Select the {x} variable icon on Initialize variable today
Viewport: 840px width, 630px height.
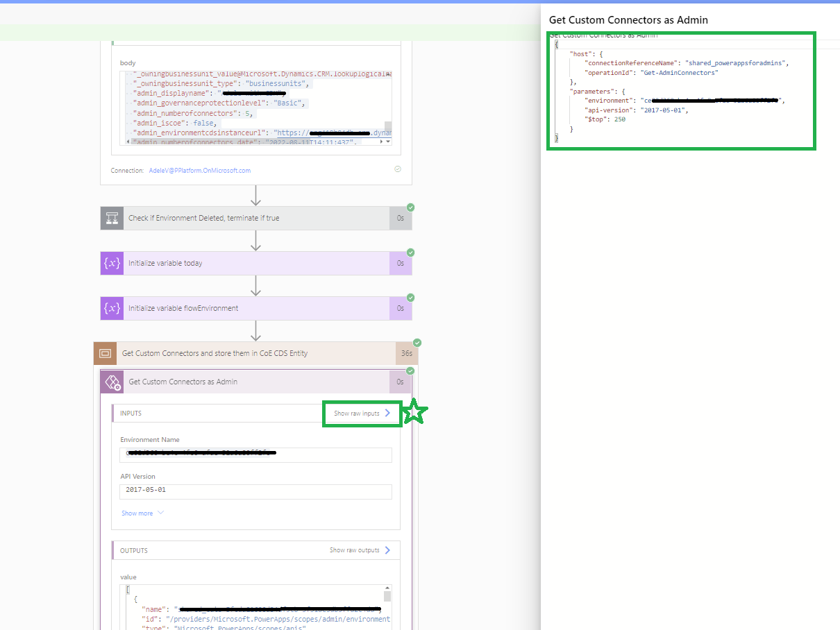[x=111, y=262]
